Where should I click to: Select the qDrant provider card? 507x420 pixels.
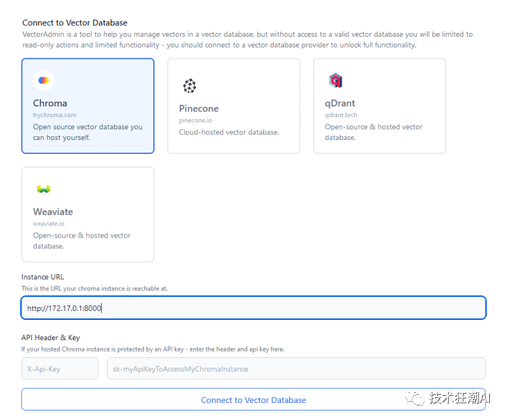pyautogui.click(x=379, y=106)
